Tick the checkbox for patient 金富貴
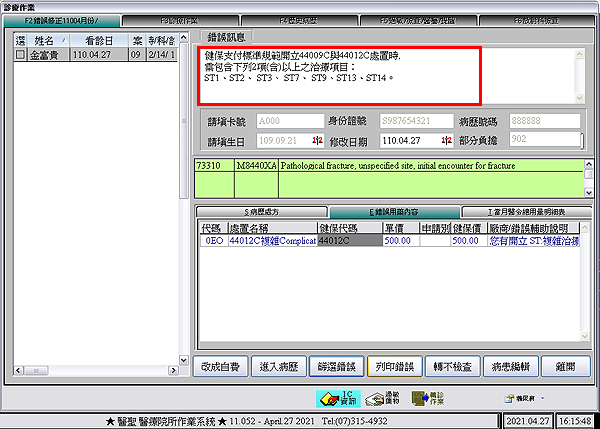 tap(21, 55)
